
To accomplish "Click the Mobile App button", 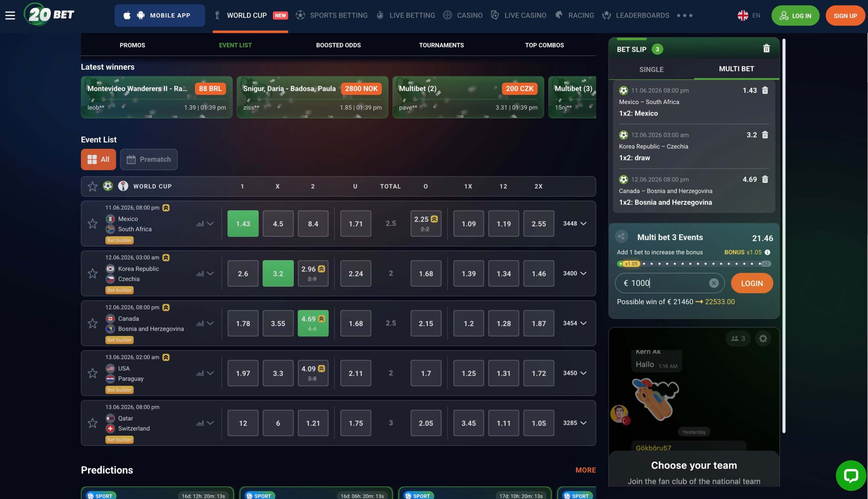I will coord(160,16).
